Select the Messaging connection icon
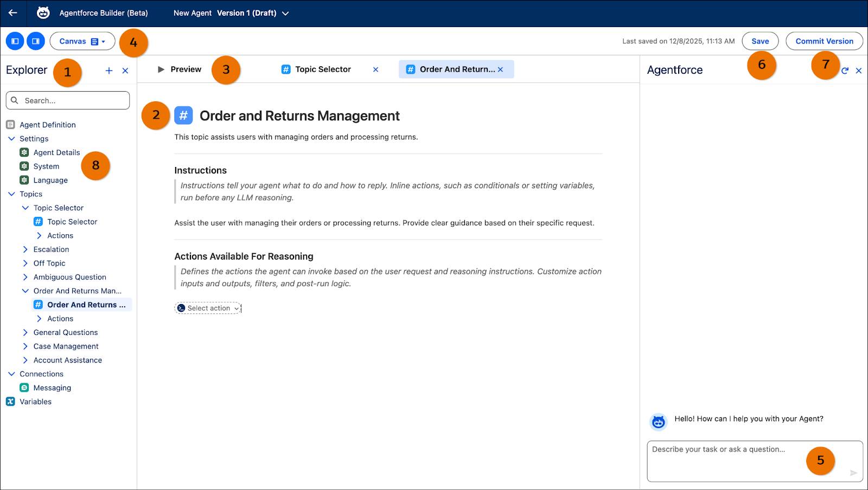The height and width of the screenshot is (490, 868). [x=24, y=388]
